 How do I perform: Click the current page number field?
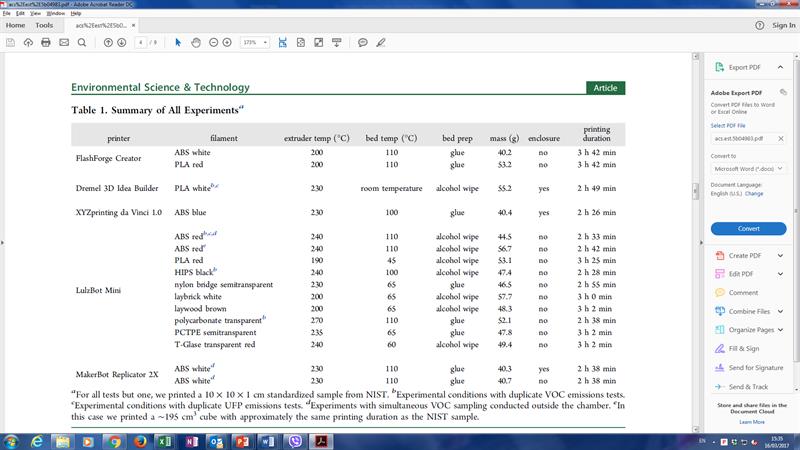[x=140, y=43]
